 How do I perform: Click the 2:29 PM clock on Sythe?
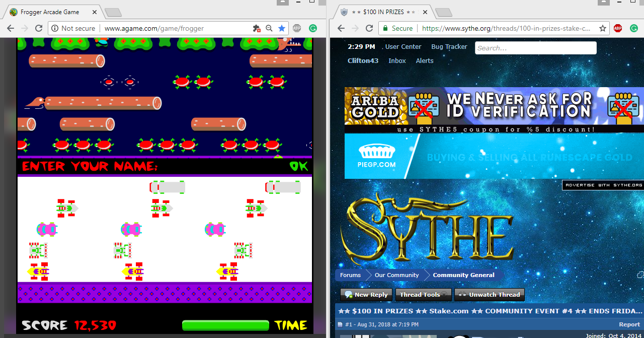point(361,47)
